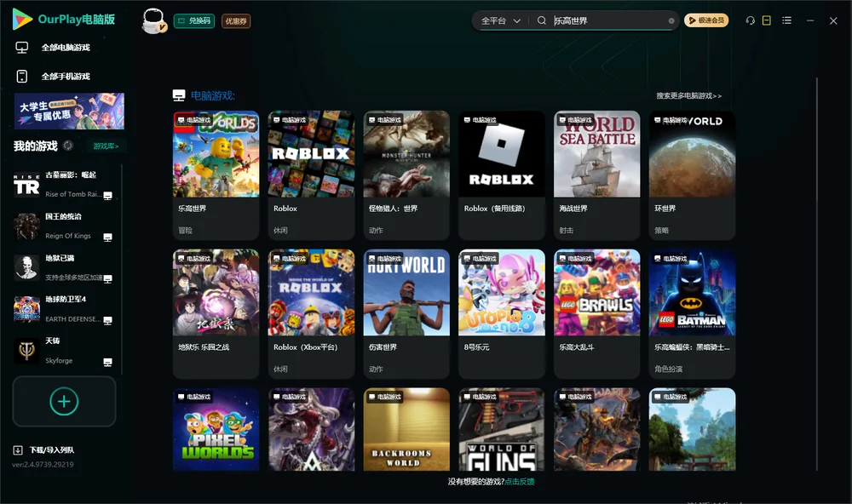The image size is (852, 504).
Task: Open 8号乐元 game card
Action: pyautogui.click(x=502, y=314)
